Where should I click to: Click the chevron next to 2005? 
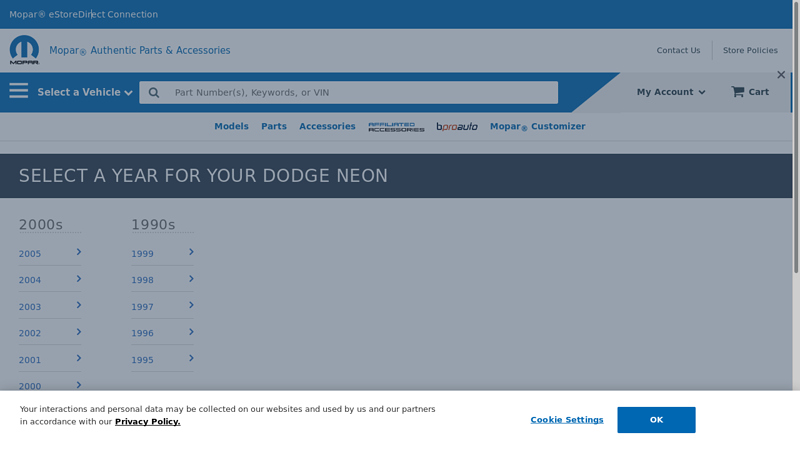[x=79, y=252]
